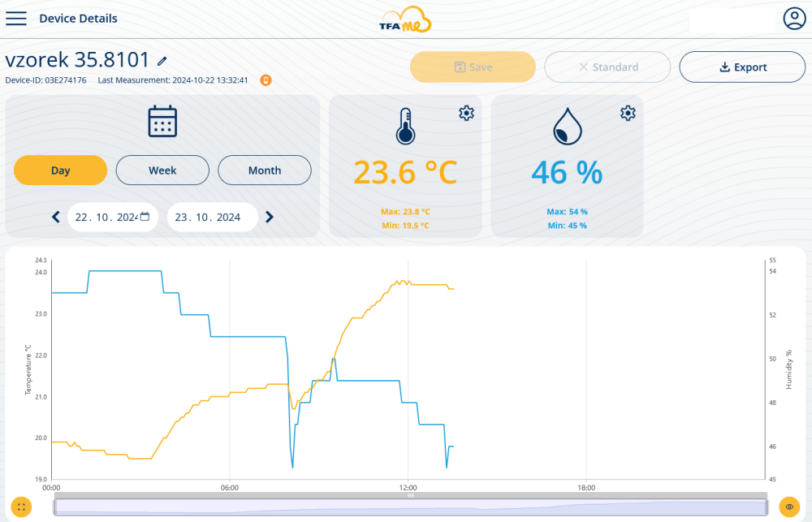Screen dimensions: 812x522
Task: Open the user account profile icon
Action: click(x=793, y=19)
